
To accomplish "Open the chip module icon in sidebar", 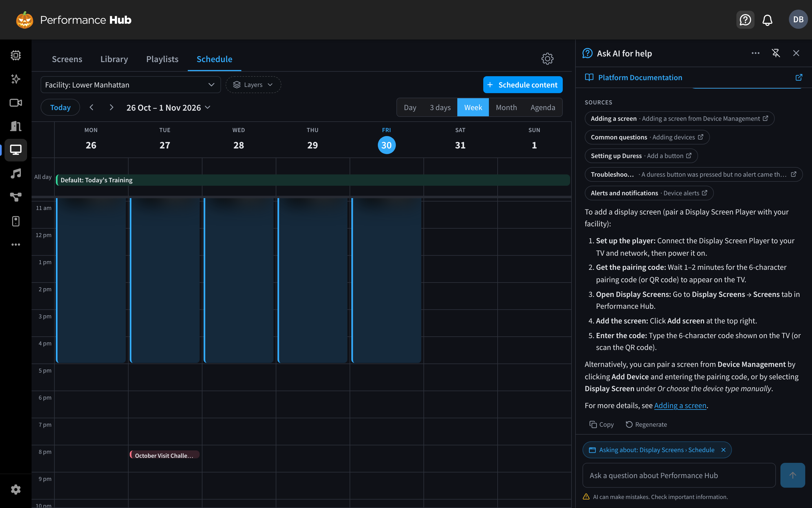I will click(16, 55).
